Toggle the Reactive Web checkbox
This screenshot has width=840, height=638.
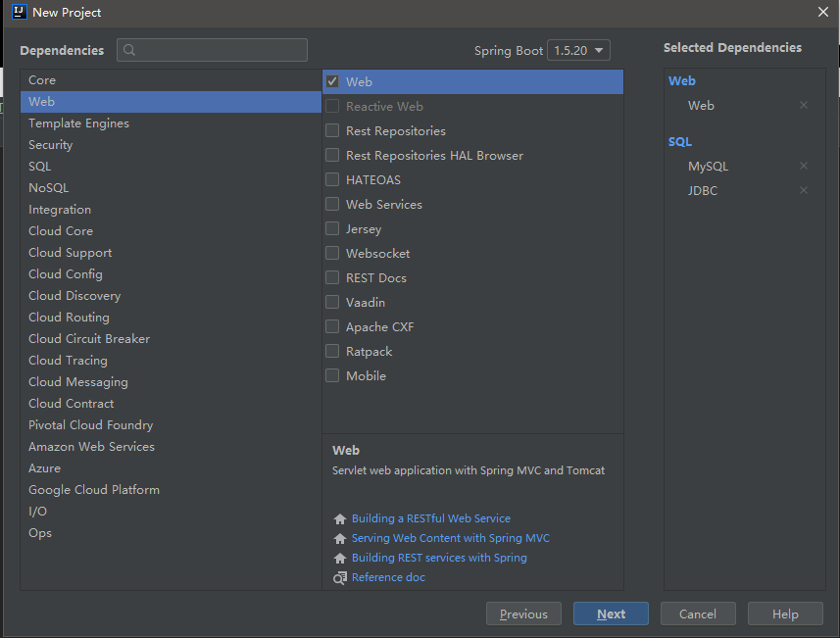pyautogui.click(x=332, y=106)
